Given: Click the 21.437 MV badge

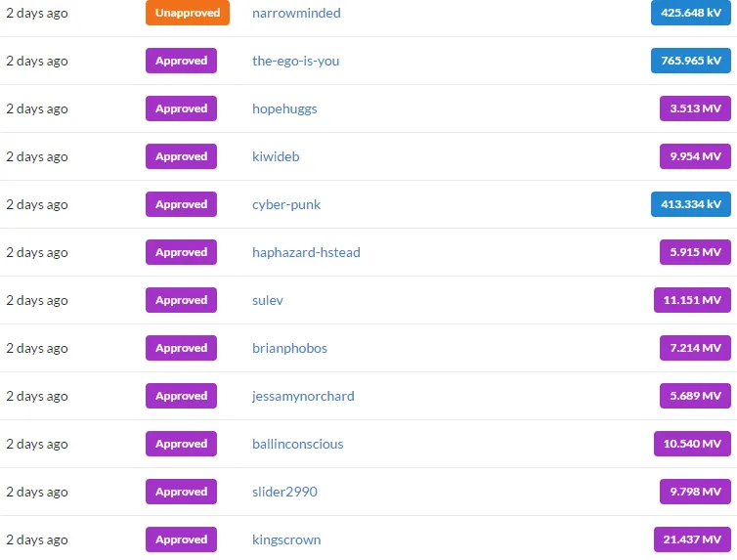Looking at the screenshot, I should pyautogui.click(x=692, y=539).
